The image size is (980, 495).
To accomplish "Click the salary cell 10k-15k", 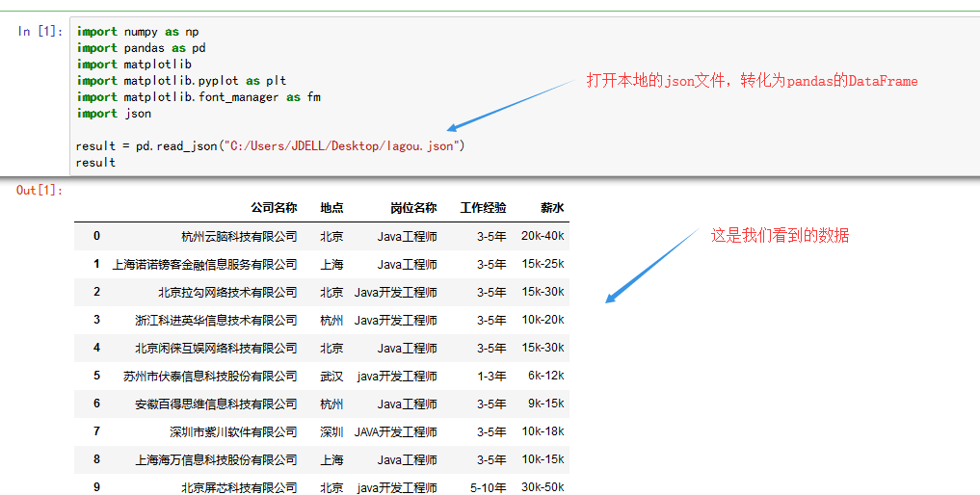I will [x=543, y=459].
